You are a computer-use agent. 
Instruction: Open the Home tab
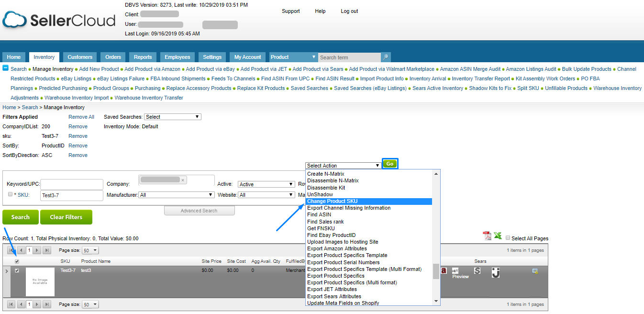[14, 57]
